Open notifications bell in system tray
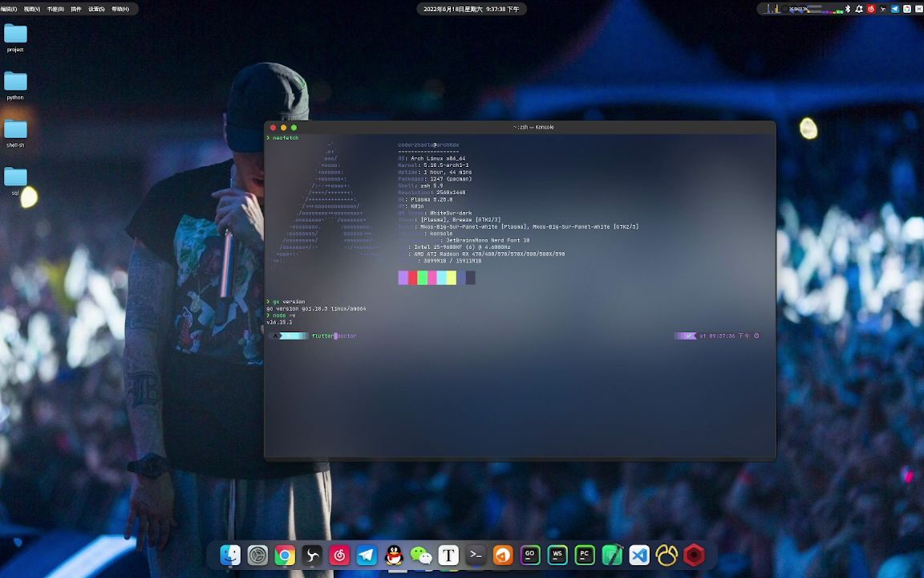 [859, 9]
